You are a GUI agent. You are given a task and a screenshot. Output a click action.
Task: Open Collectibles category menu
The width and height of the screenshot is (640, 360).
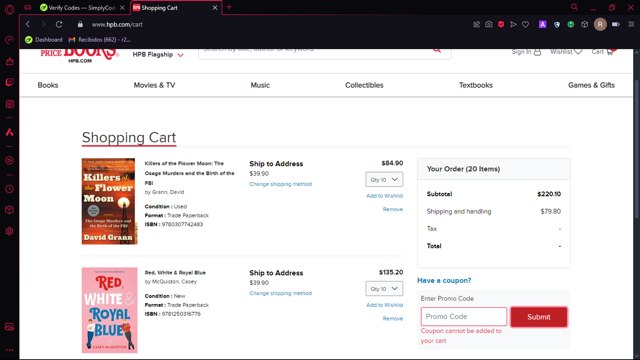pos(364,85)
